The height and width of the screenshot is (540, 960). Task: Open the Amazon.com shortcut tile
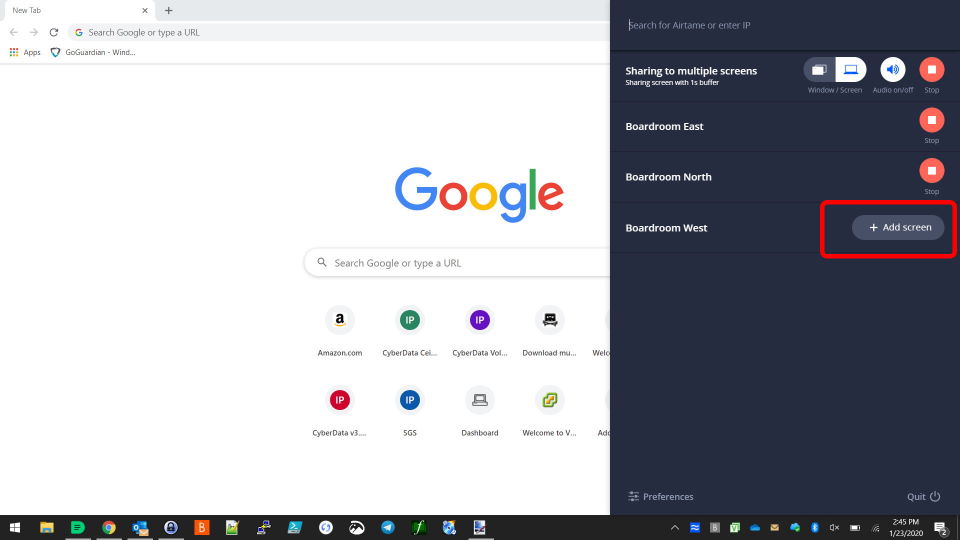point(340,332)
